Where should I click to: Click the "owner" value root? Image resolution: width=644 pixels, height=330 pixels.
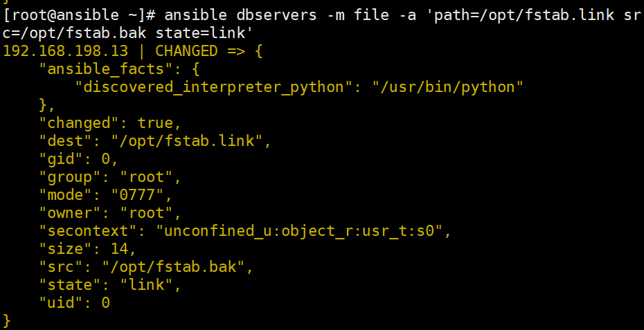click(x=146, y=213)
